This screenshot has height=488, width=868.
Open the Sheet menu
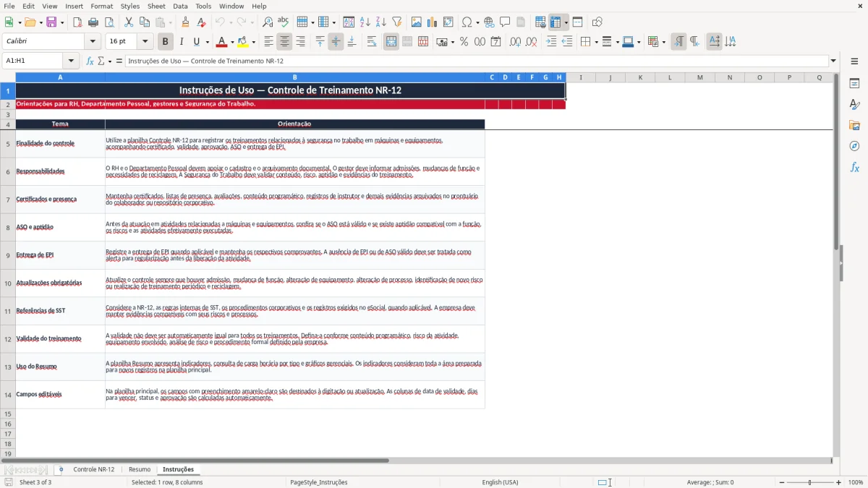(x=156, y=6)
